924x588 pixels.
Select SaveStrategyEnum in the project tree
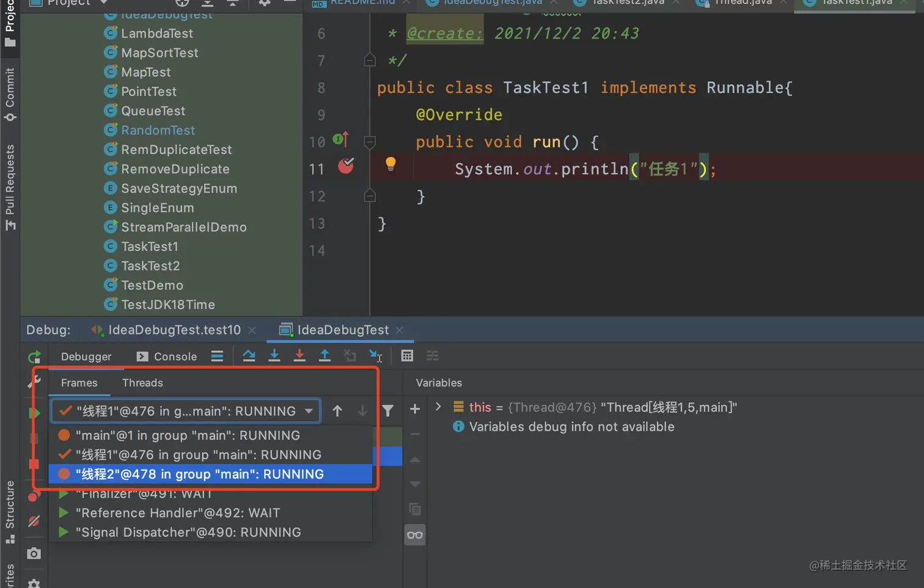(178, 189)
